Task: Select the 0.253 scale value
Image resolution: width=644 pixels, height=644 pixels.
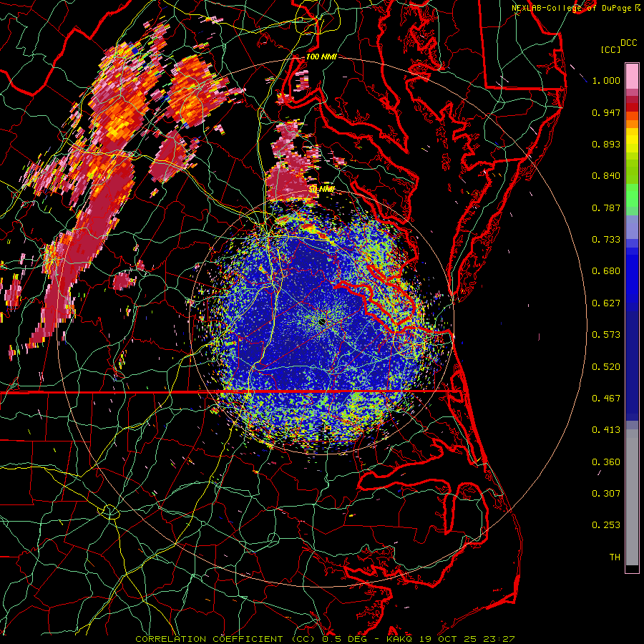Action: click(606, 525)
